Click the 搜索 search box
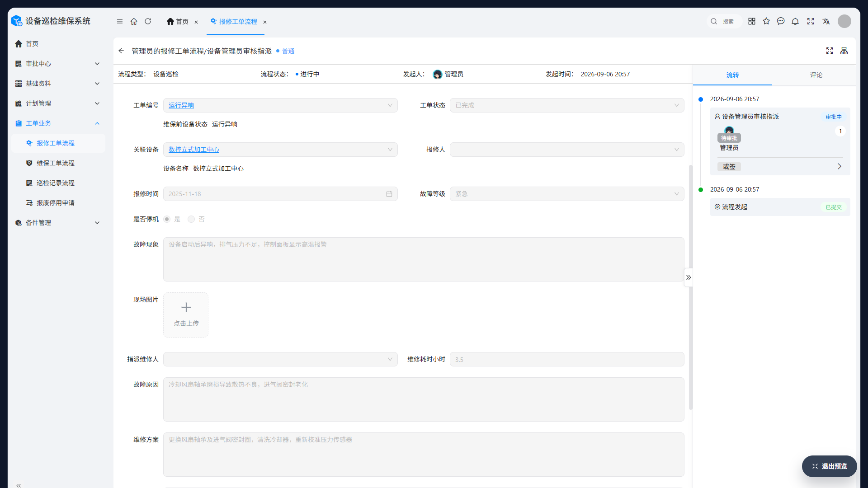The height and width of the screenshot is (488, 868). (725, 21)
